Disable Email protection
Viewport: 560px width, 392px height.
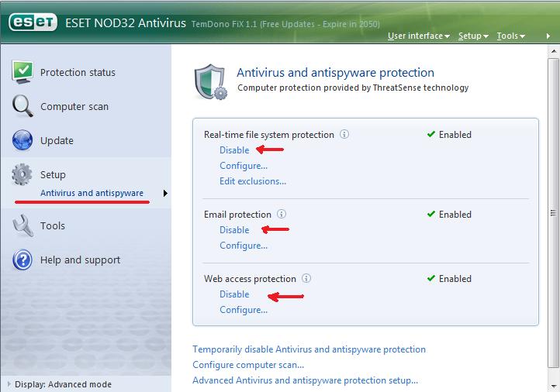pos(234,229)
